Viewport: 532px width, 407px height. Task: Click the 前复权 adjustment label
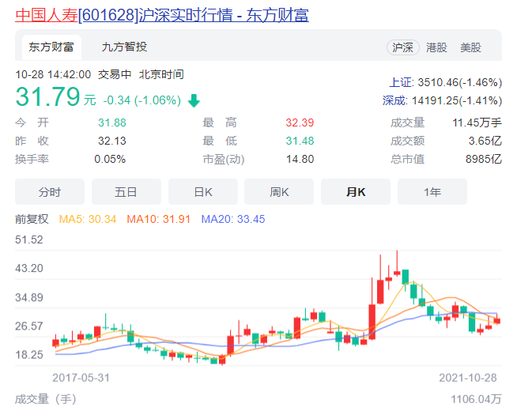click(32, 219)
